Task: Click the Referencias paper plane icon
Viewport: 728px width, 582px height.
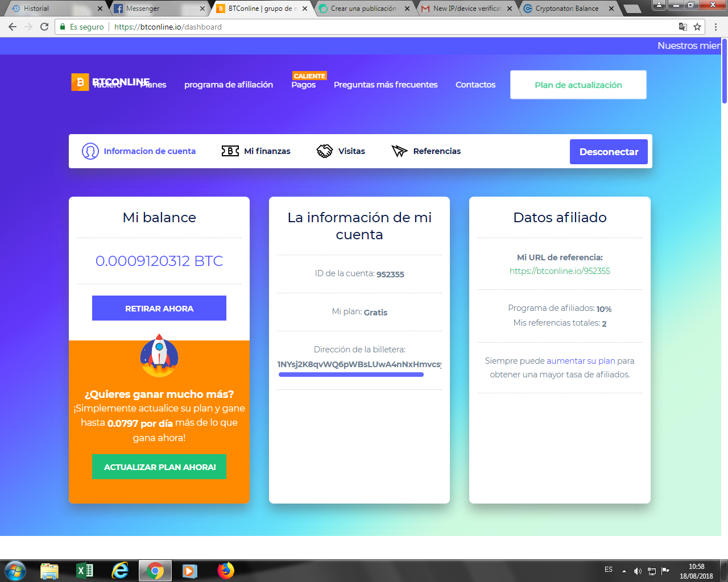Action: (400, 151)
